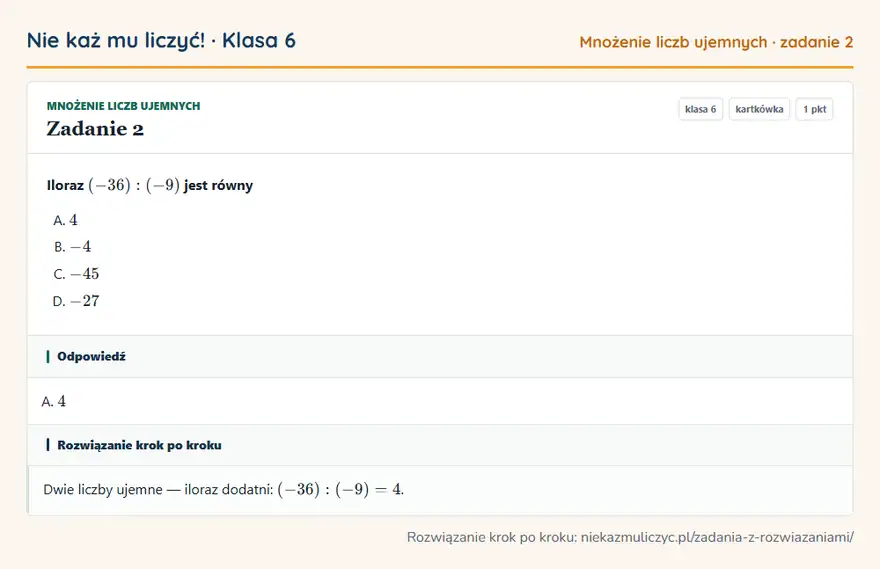Click the green 'MNOŻENIE LICZB UJEMNYCH' category label

coord(123,106)
